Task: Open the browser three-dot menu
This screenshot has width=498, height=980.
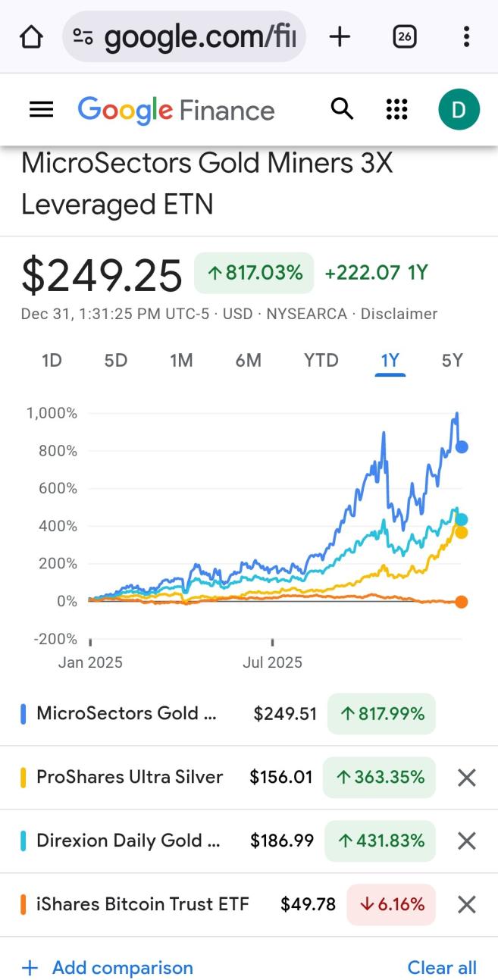Action: click(466, 36)
